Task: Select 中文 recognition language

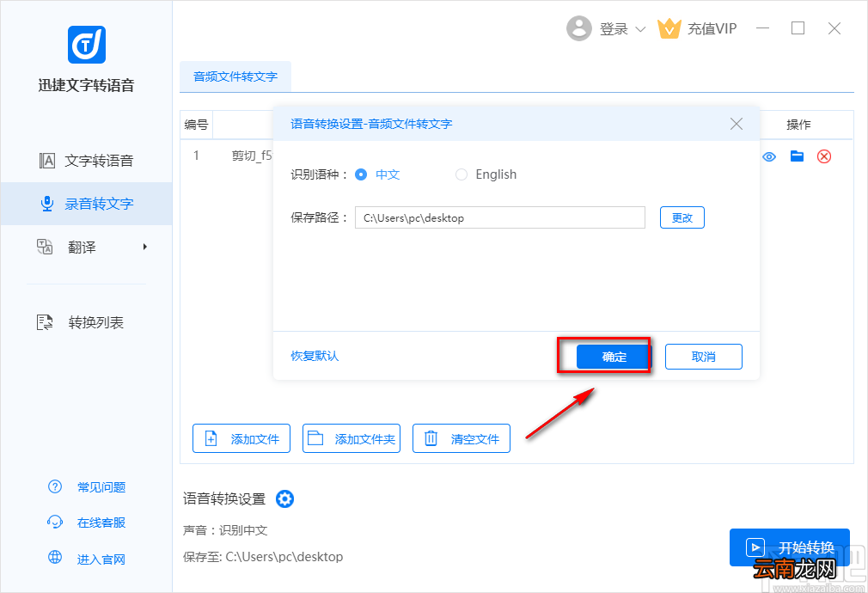Action: click(361, 174)
